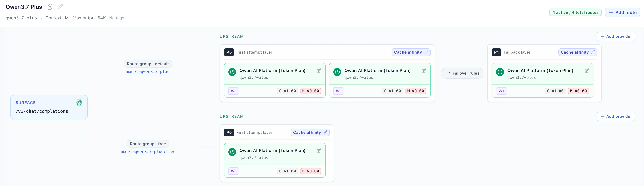Image resolution: width=644 pixels, height=186 pixels.
Task: Click M ×0.00 on the free group provider
Action: 310,171
